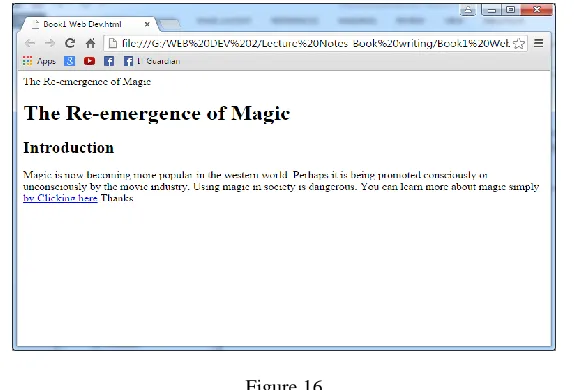Click the small 'The Re-emergence of Magic' top line
This screenshot has width=574, height=390.
coord(87,81)
